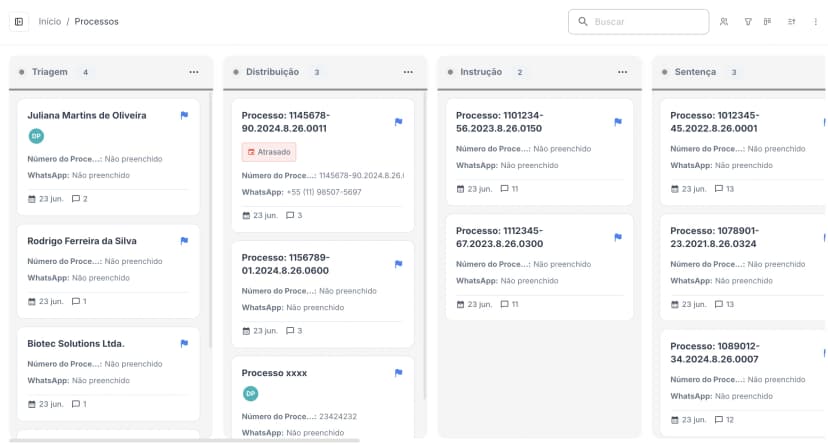Click calendar date on Processo 1145678-90 card
828x445 pixels.
pos(260,215)
